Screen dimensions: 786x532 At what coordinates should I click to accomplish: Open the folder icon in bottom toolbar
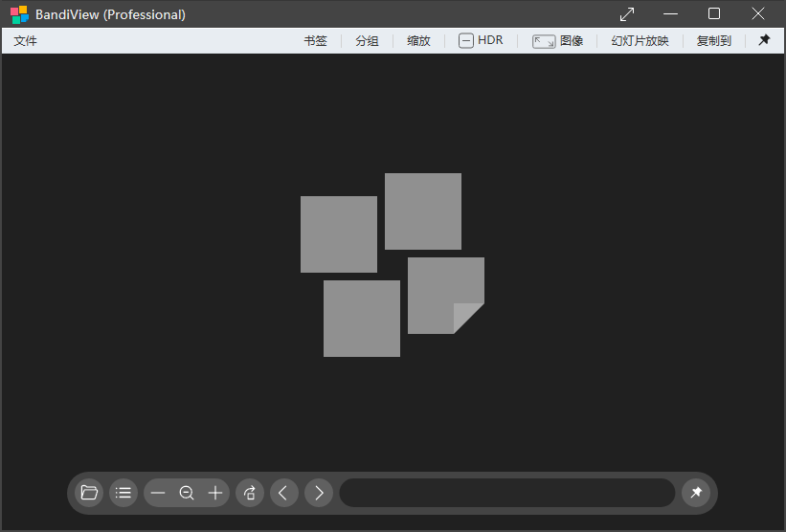[89, 493]
